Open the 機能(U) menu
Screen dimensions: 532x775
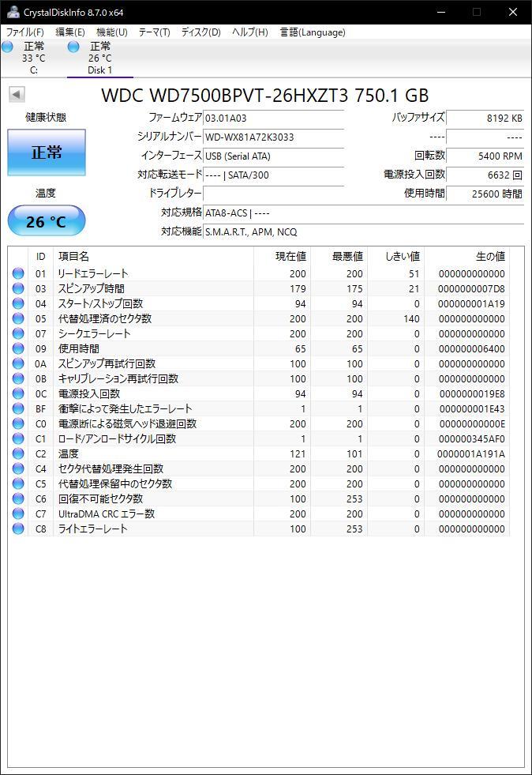112,32
